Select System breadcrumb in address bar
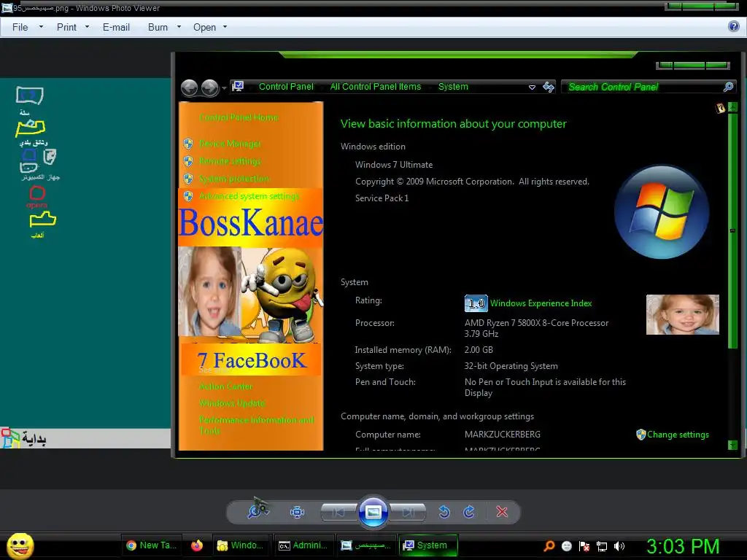The height and width of the screenshot is (560, 747). (453, 87)
